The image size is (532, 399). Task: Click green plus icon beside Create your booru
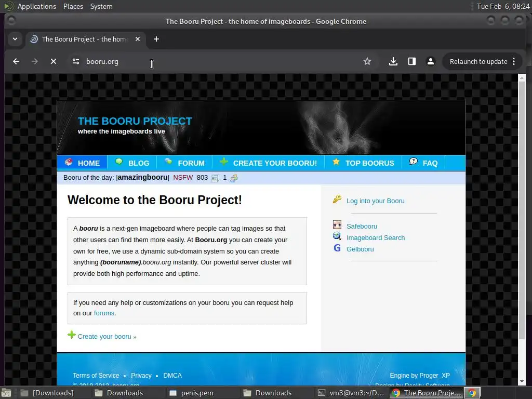coord(72,335)
